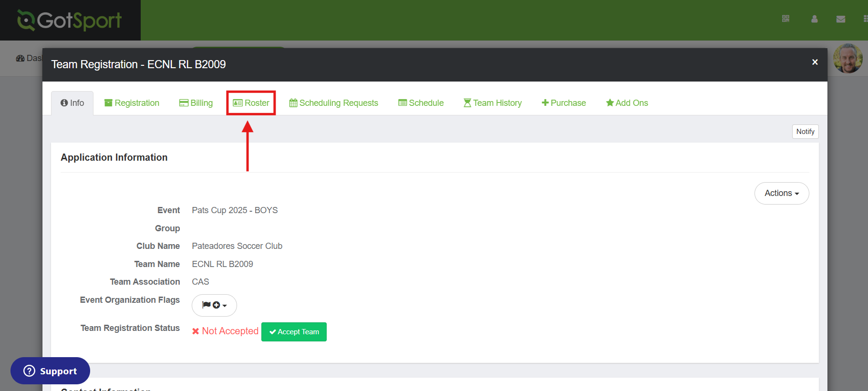The width and height of the screenshot is (868, 391).
Task: Open the Event Organization Flags dropdown
Action: click(214, 305)
